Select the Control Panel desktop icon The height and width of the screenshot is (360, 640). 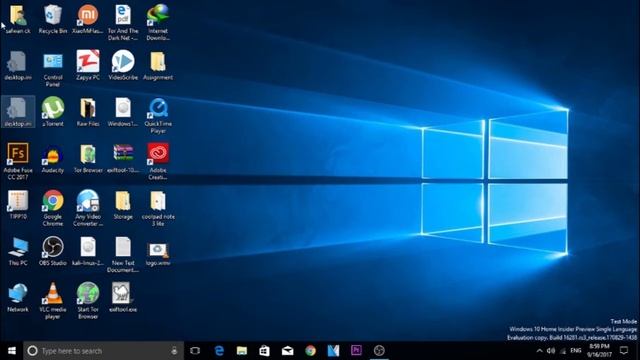[x=53, y=69]
